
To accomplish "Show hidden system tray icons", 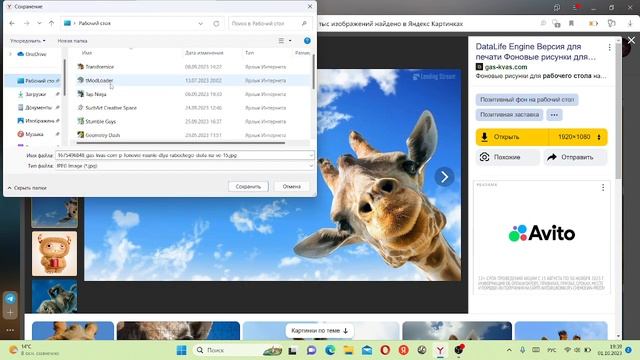I will point(509,350).
